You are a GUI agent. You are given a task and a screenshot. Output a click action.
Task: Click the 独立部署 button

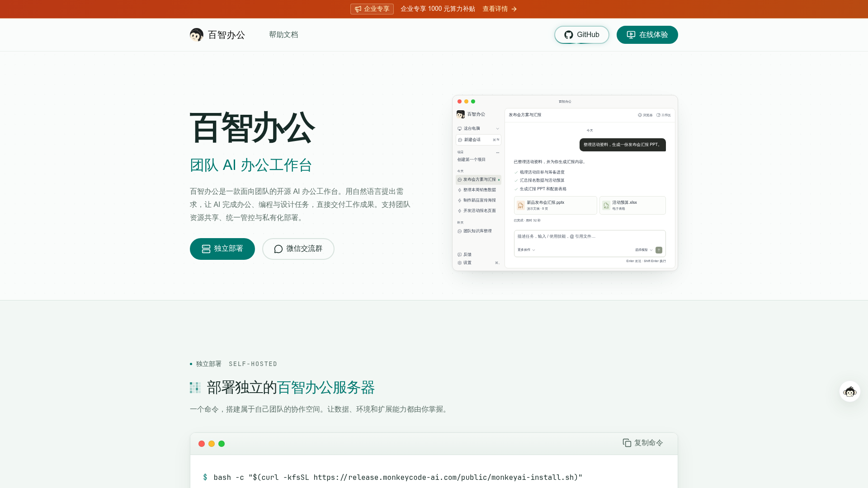[222, 249]
